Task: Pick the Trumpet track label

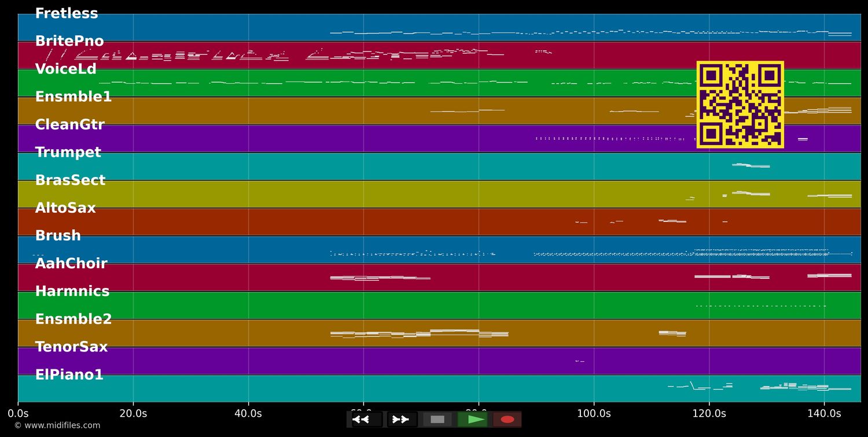Action: click(68, 153)
